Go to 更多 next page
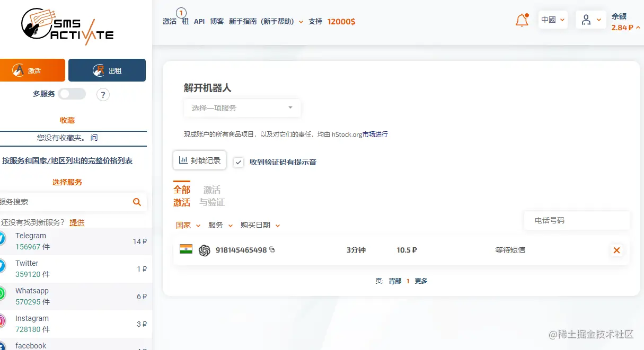 pyautogui.click(x=421, y=281)
